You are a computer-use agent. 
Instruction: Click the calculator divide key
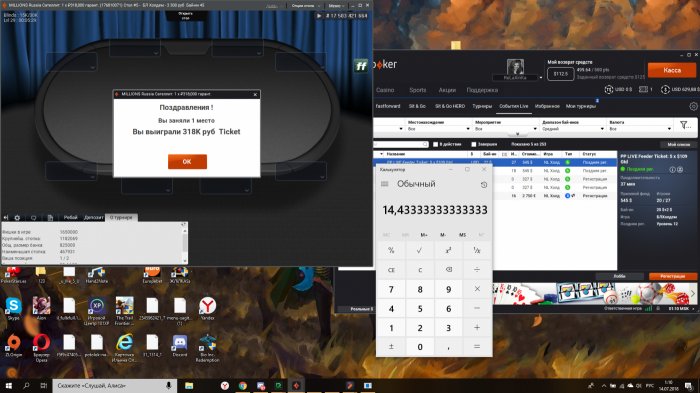(477, 270)
